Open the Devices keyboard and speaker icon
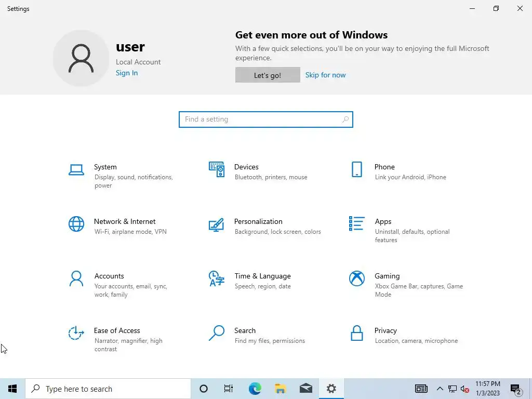This screenshot has height=399, width=532. pos(217,169)
